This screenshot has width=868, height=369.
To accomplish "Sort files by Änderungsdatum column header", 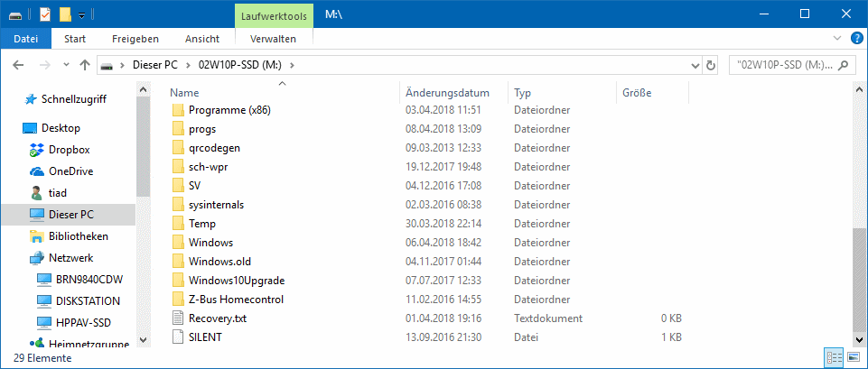I will click(x=447, y=93).
